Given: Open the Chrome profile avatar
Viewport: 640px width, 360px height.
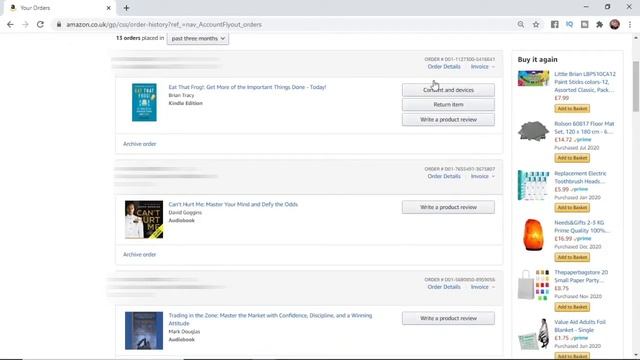Looking at the screenshot, I should tap(615, 24).
